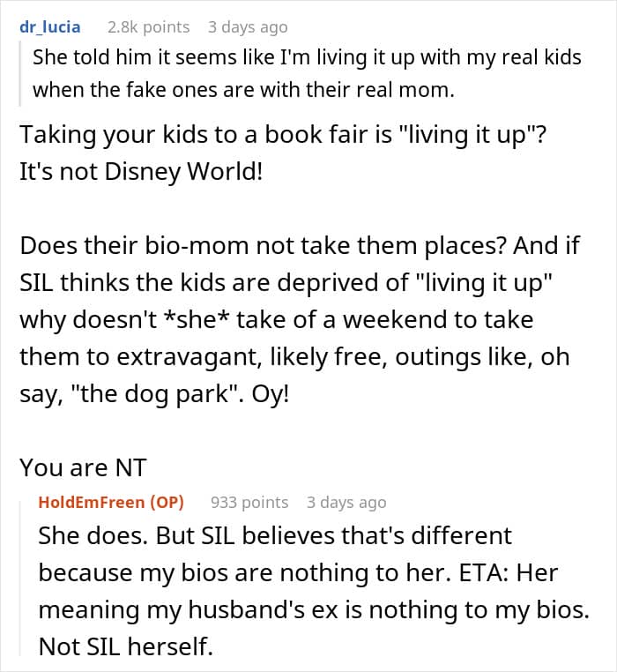Open dr_lucia's comment timestamp permalink
The width and height of the screenshot is (617, 672).
tap(249, 27)
